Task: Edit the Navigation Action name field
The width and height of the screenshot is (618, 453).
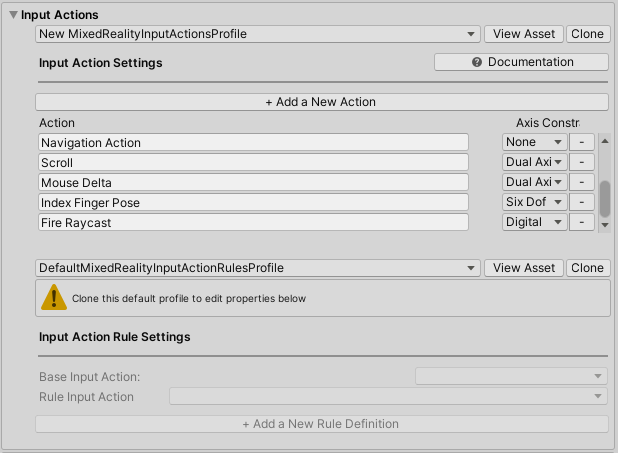Action: (253, 142)
